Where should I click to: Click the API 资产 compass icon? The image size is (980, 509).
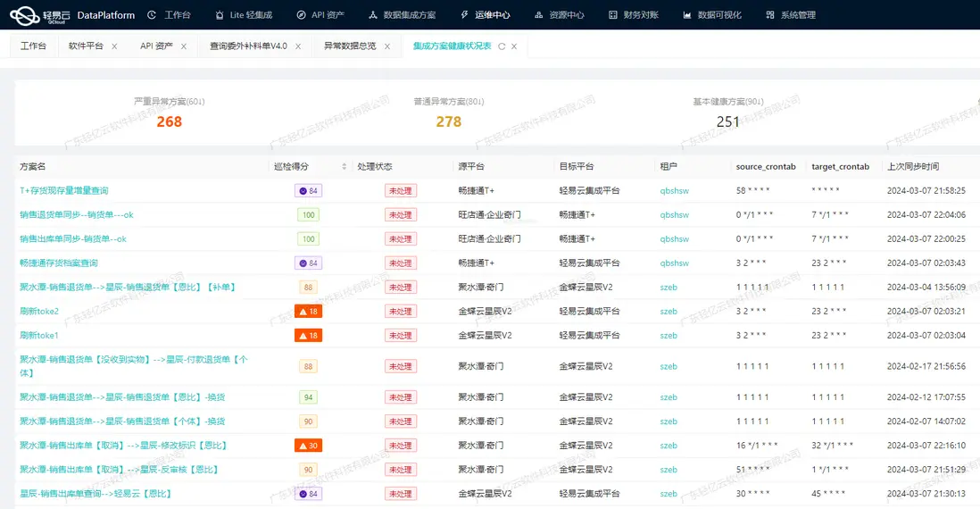tap(301, 15)
